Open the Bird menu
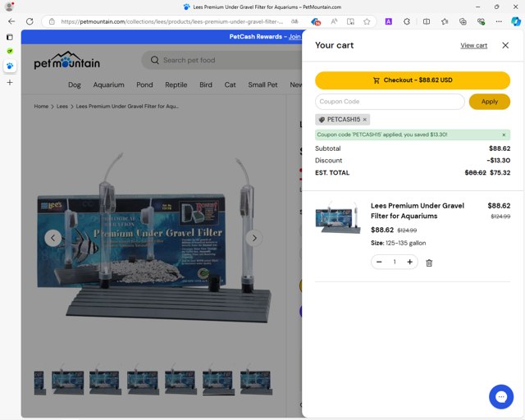This screenshot has width=525, height=420. pyautogui.click(x=206, y=84)
